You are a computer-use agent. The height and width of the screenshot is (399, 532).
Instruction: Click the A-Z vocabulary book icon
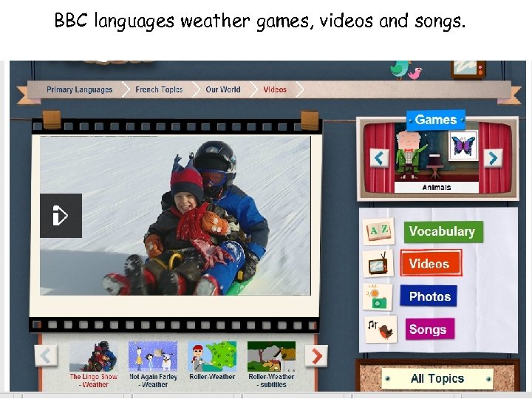pos(378,232)
